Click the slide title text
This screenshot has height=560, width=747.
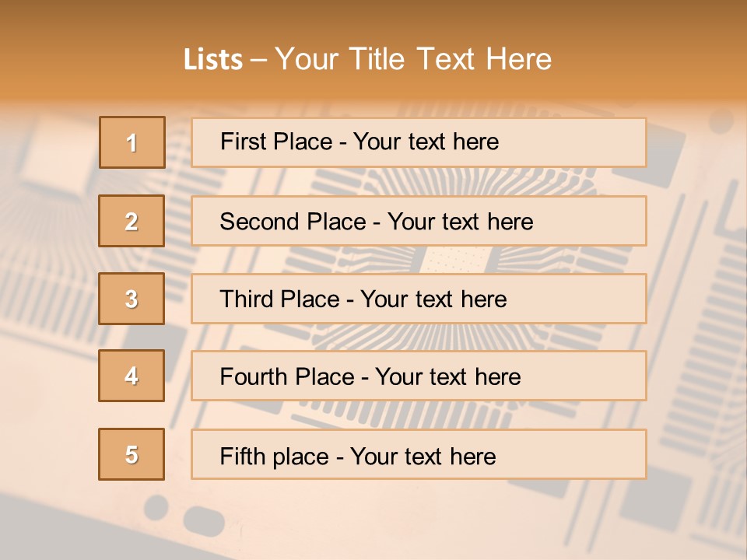pyautogui.click(x=367, y=60)
